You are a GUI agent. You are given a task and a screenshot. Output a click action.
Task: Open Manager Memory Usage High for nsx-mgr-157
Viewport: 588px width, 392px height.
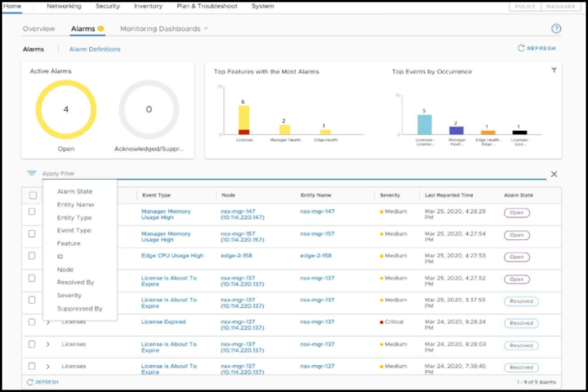(x=166, y=236)
